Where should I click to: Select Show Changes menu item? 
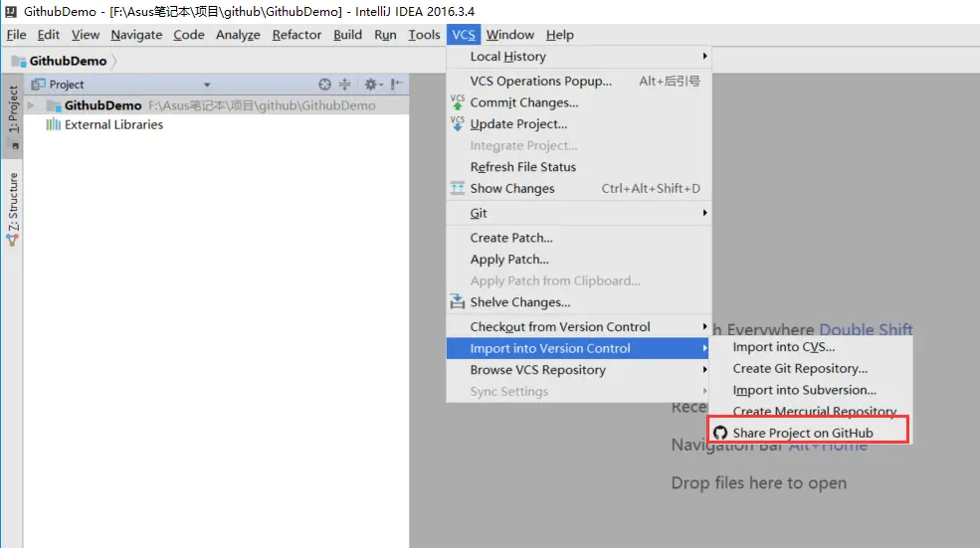(579, 188)
